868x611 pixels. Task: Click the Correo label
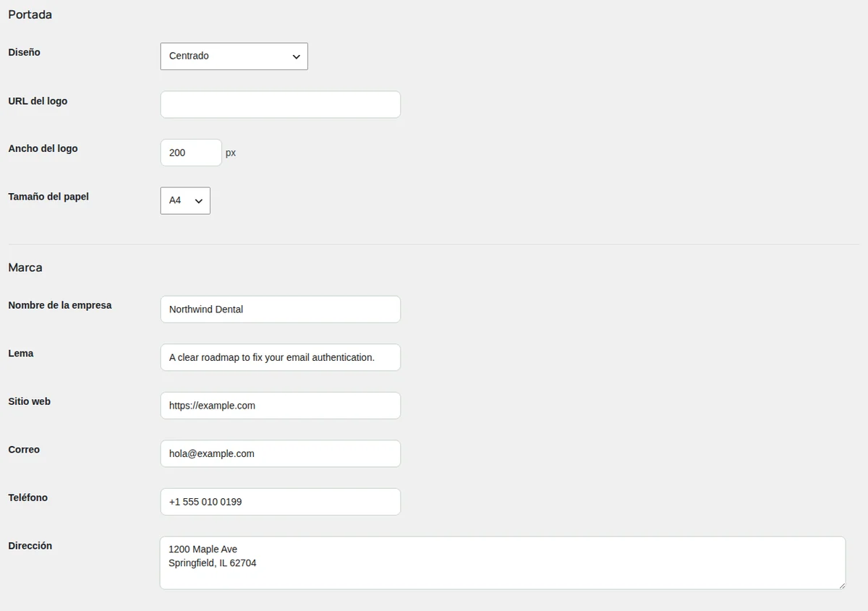coord(24,450)
